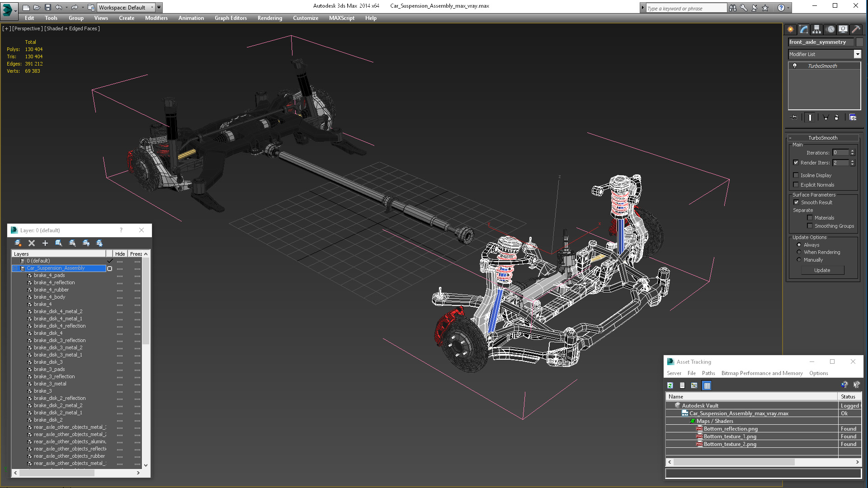The image size is (868, 488).
Task: Click the Update button
Action: pos(822,270)
